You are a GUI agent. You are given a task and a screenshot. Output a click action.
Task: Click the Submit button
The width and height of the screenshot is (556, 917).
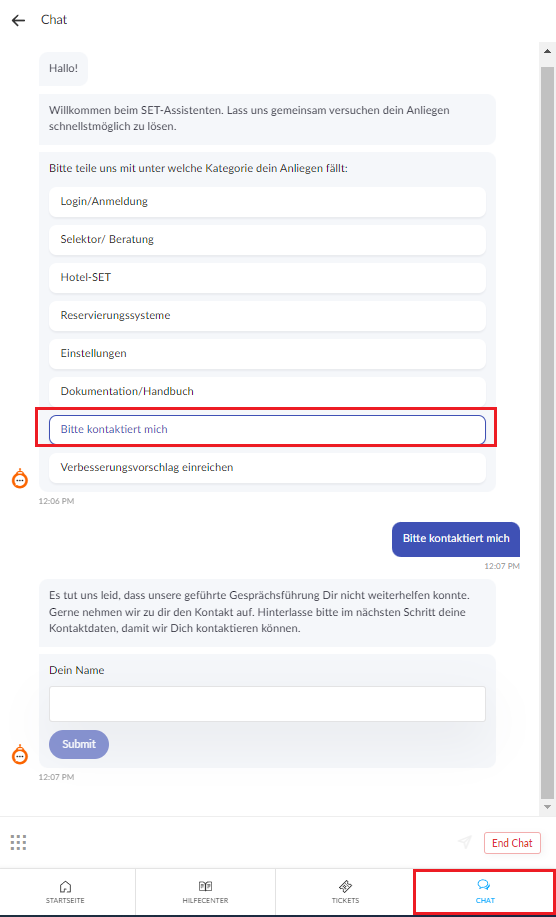click(x=79, y=744)
